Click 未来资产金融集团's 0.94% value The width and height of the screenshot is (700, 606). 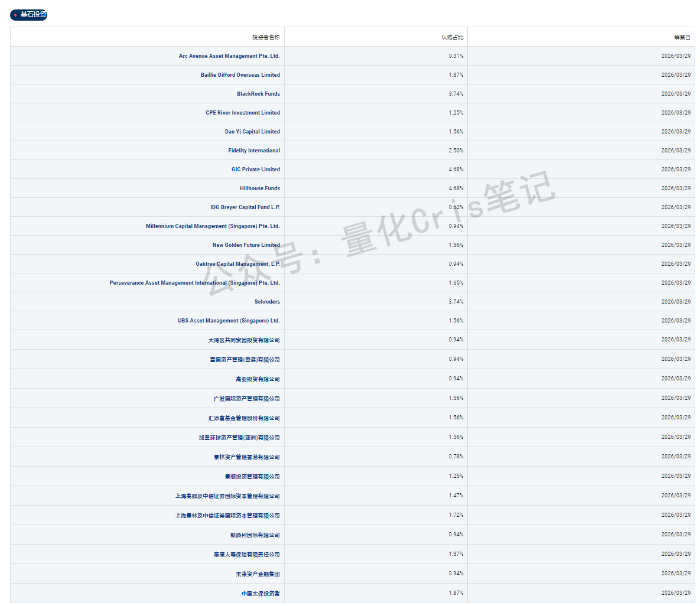(456, 574)
